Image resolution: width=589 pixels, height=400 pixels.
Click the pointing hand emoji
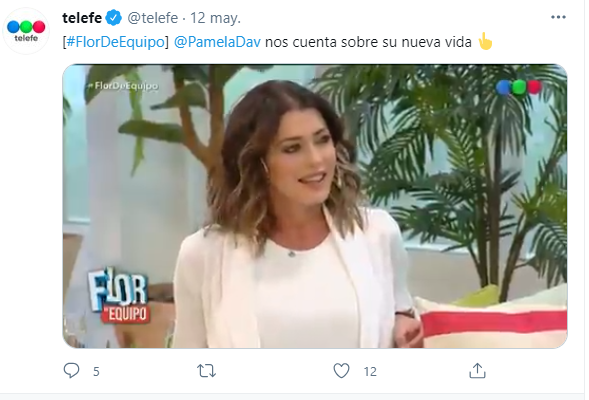click(x=485, y=41)
